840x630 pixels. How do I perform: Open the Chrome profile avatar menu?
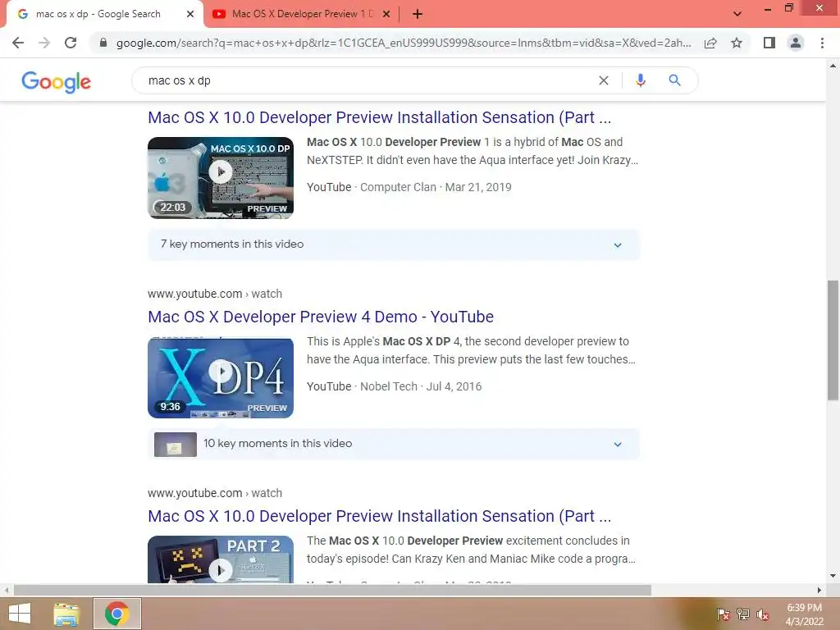point(796,43)
